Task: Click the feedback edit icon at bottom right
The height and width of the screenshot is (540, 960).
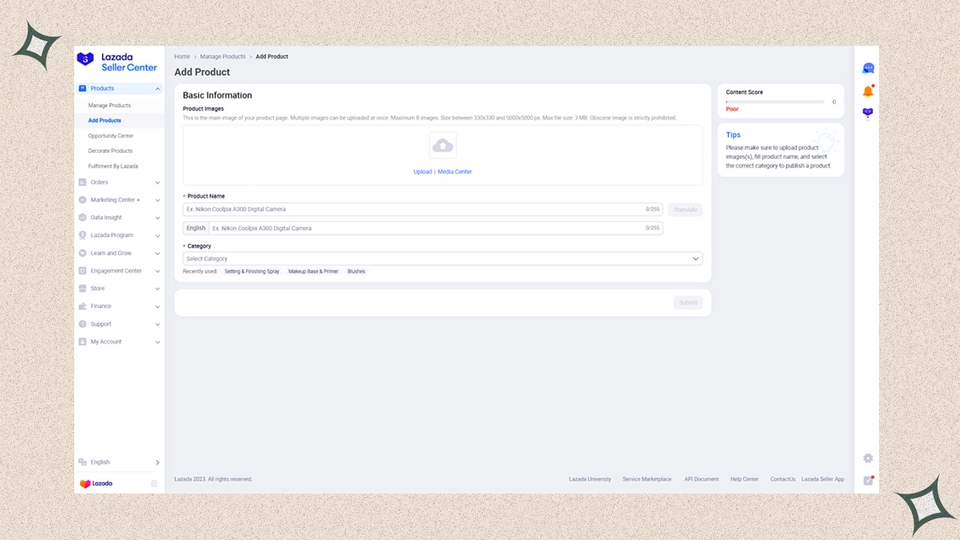Action: point(868,481)
